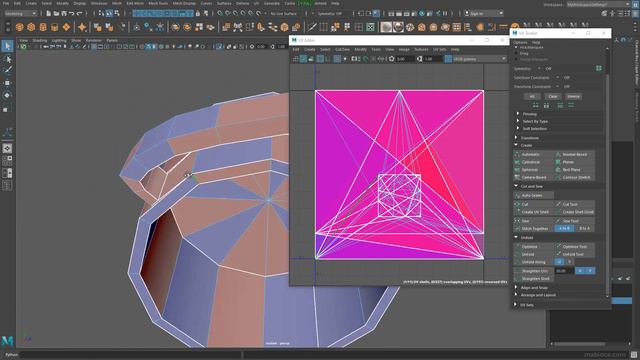This screenshot has height=360, width=640.
Task: Expand the Pinning section in UV Toolkit
Action: (x=529, y=114)
